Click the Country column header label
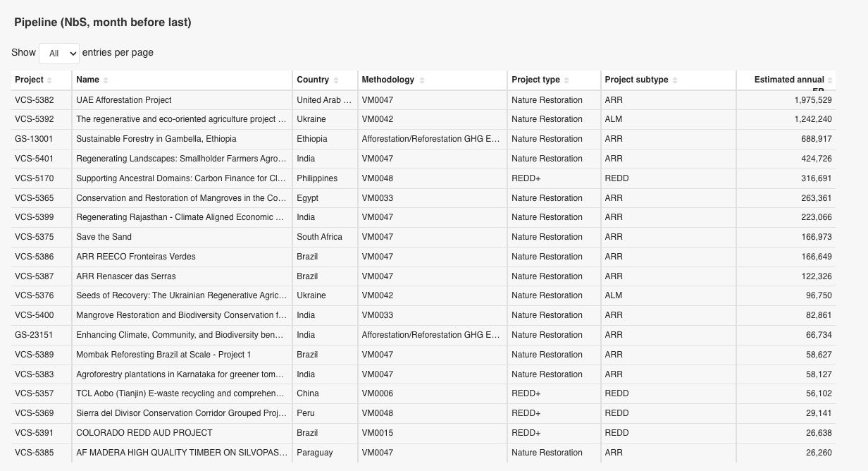Image resolution: width=868 pixels, height=471 pixels. click(x=313, y=80)
